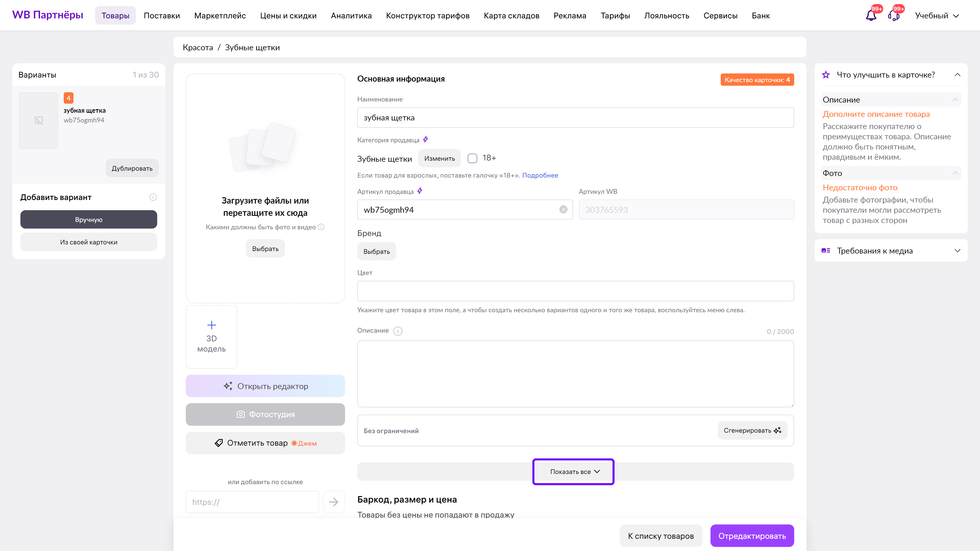Screen dimensions: 980x551
Task: Click the Отредактировать button
Action: [752, 536]
